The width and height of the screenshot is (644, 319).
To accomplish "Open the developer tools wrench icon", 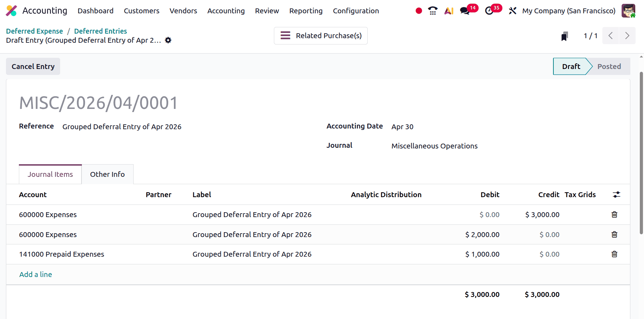I will pyautogui.click(x=512, y=11).
